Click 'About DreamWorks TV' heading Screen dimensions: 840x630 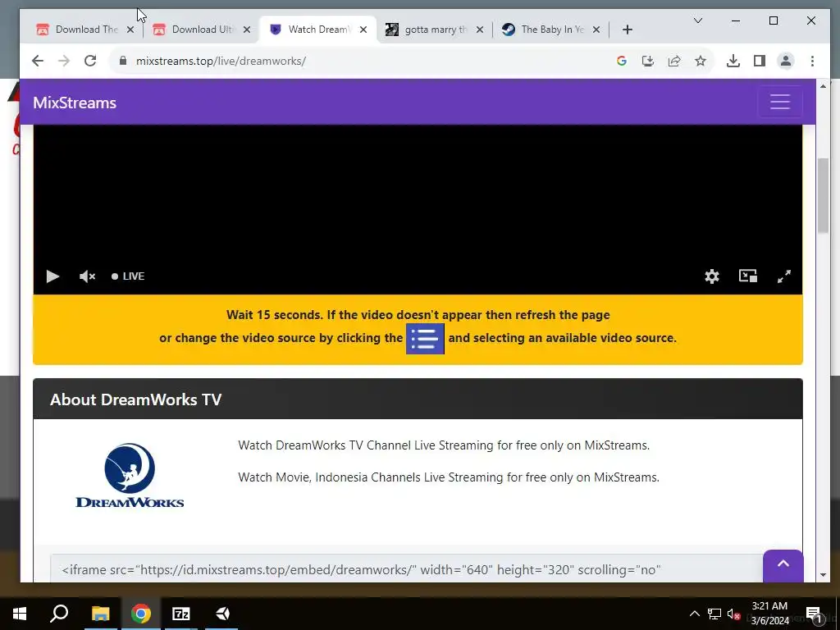(135, 399)
